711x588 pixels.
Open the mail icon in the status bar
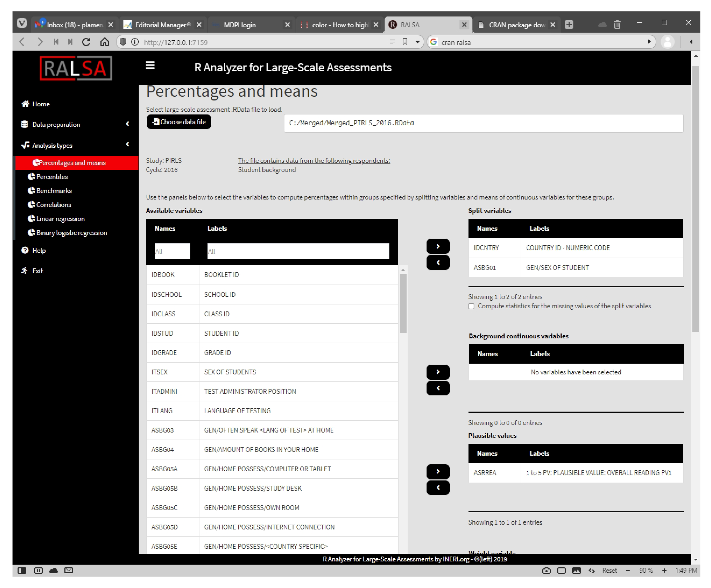click(69, 570)
